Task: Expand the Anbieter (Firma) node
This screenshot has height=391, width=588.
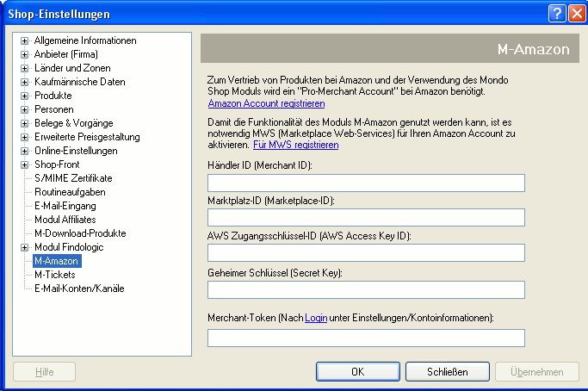Action: 24,55
